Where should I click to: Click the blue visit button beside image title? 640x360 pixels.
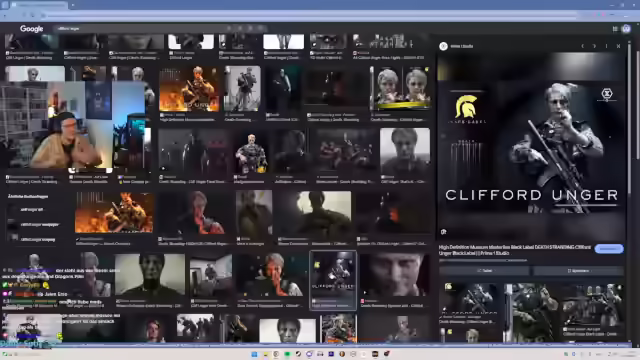(609, 249)
